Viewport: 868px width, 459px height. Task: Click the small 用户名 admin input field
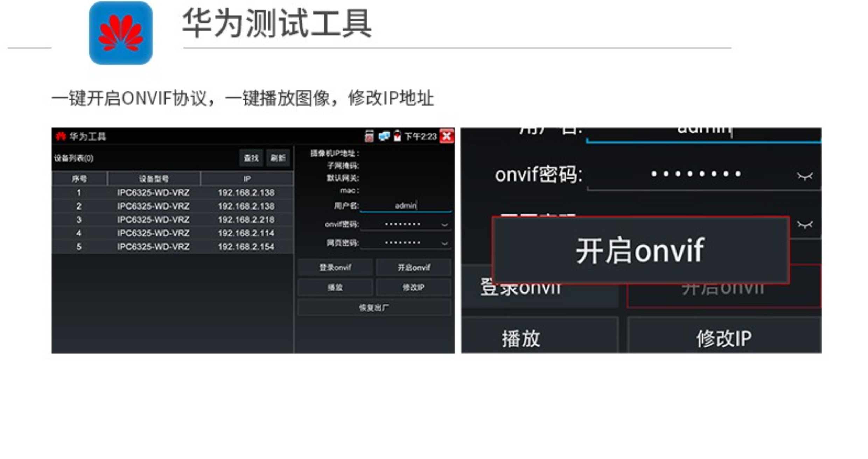click(x=405, y=206)
